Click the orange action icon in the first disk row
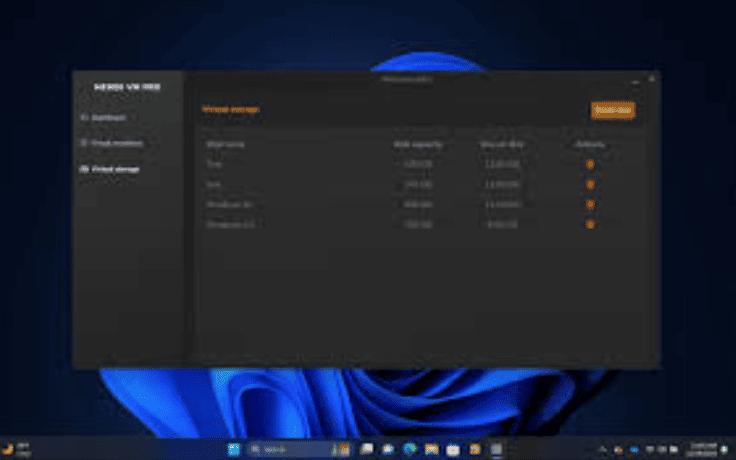The image size is (736, 460). tap(590, 164)
